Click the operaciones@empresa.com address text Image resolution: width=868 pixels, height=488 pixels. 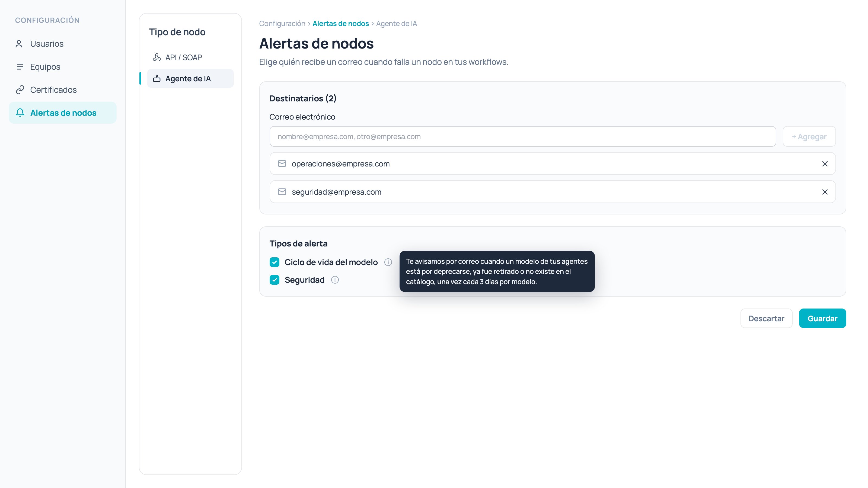pos(340,164)
